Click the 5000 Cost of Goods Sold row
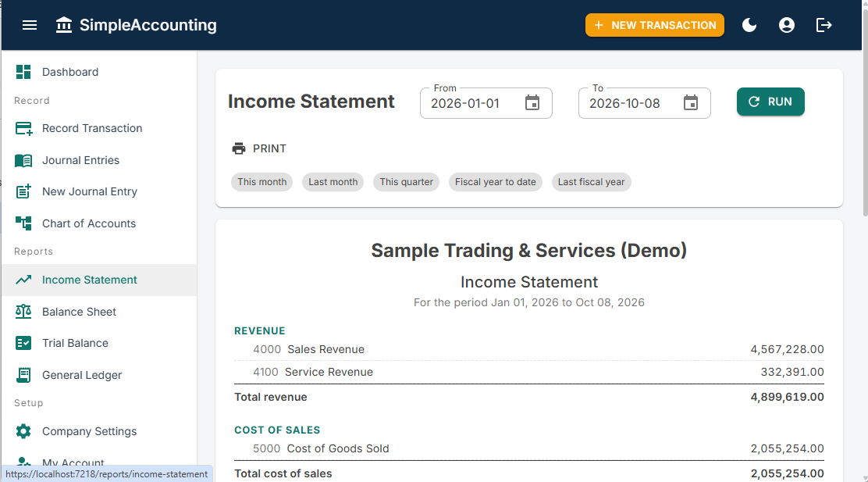This screenshot has height=482, width=868. coord(528,448)
